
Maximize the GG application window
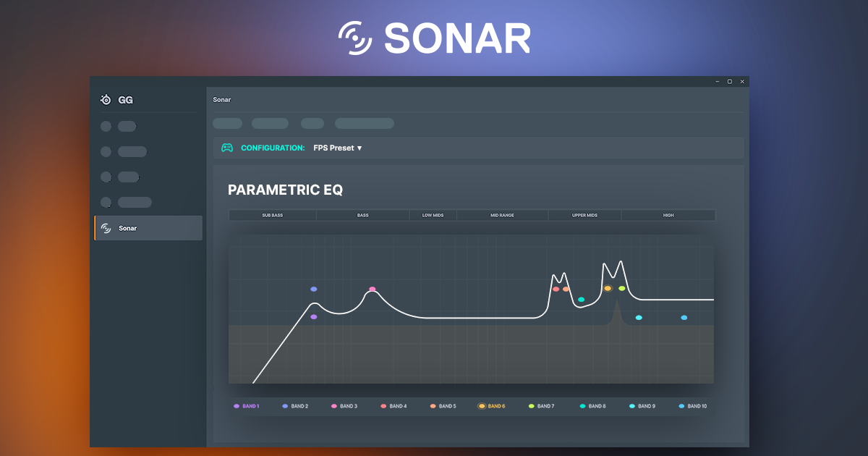pyautogui.click(x=729, y=82)
